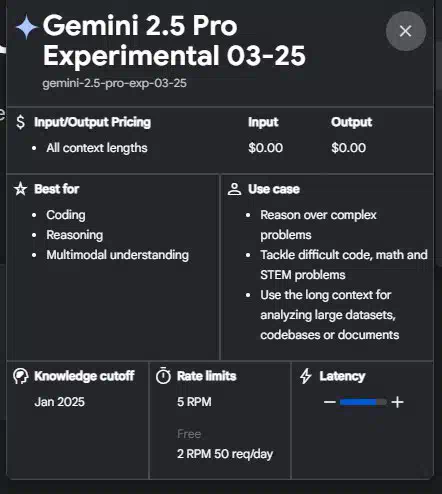Click the Input/Output Pricing heading
The image size is (442, 494).
[93, 122]
